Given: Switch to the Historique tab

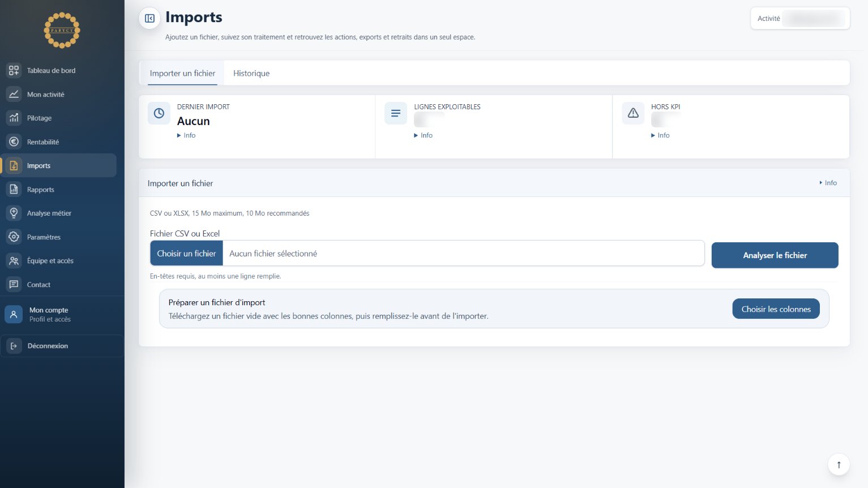Looking at the screenshot, I should [x=251, y=74].
